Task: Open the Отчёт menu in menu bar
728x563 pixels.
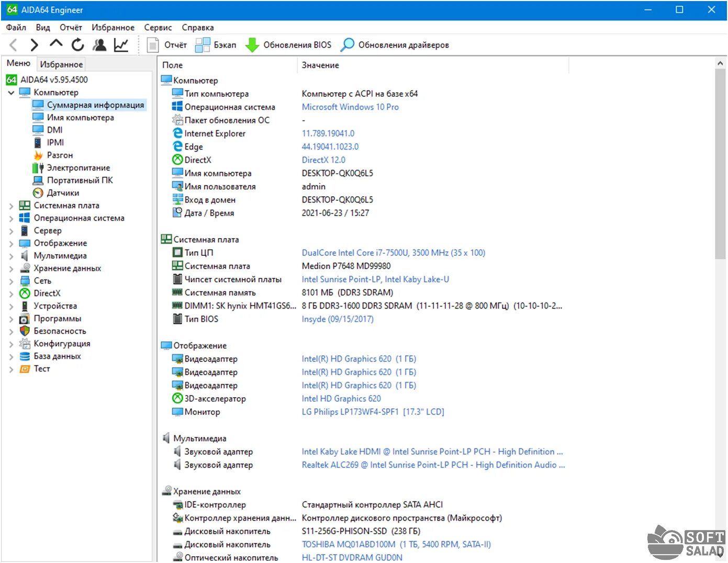Action: pyautogui.click(x=71, y=27)
